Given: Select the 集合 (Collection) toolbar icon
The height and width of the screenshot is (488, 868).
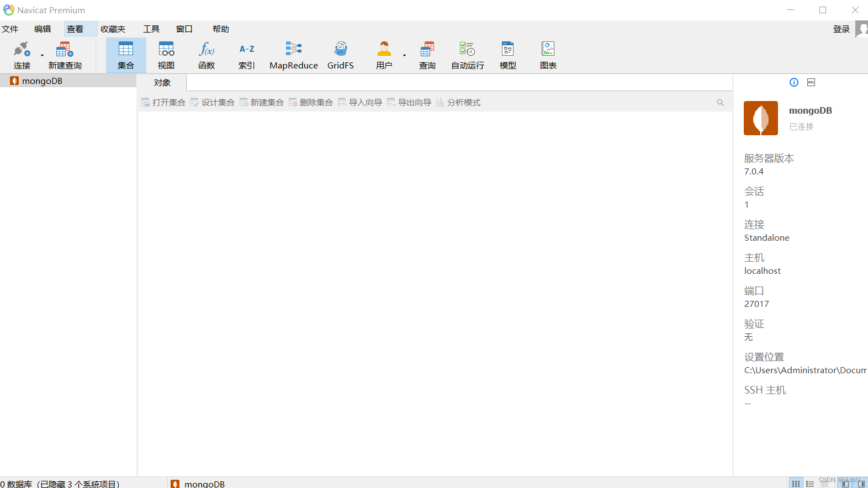Looking at the screenshot, I should click(126, 55).
